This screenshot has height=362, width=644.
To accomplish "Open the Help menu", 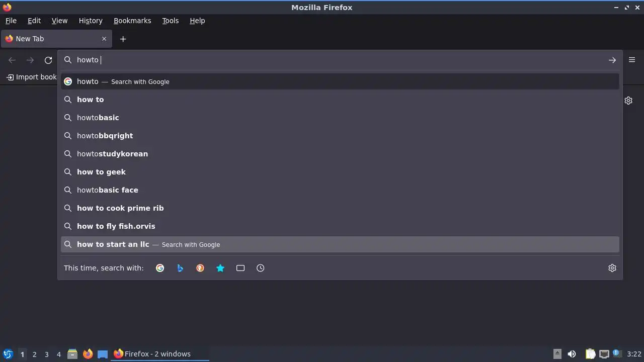I will click(x=197, y=21).
